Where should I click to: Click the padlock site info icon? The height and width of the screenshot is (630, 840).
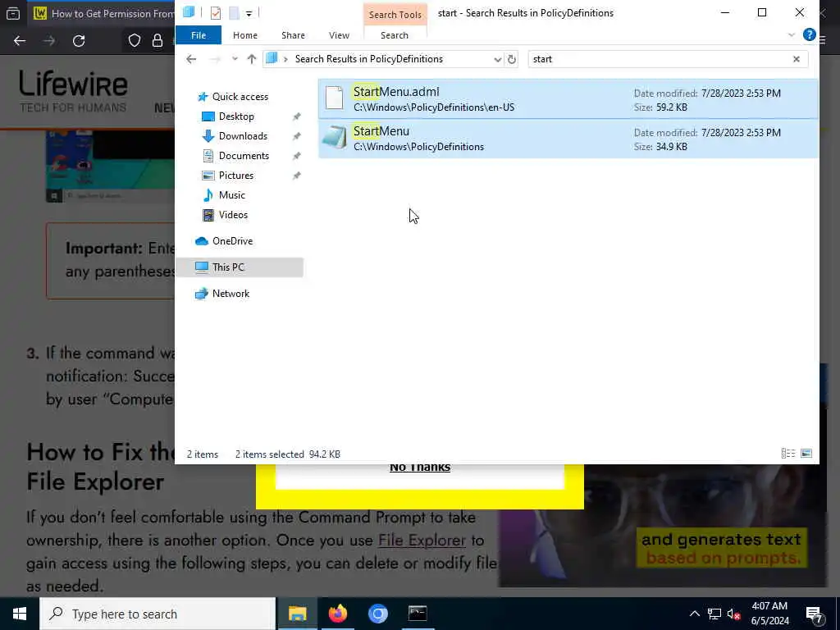[x=157, y=41]
